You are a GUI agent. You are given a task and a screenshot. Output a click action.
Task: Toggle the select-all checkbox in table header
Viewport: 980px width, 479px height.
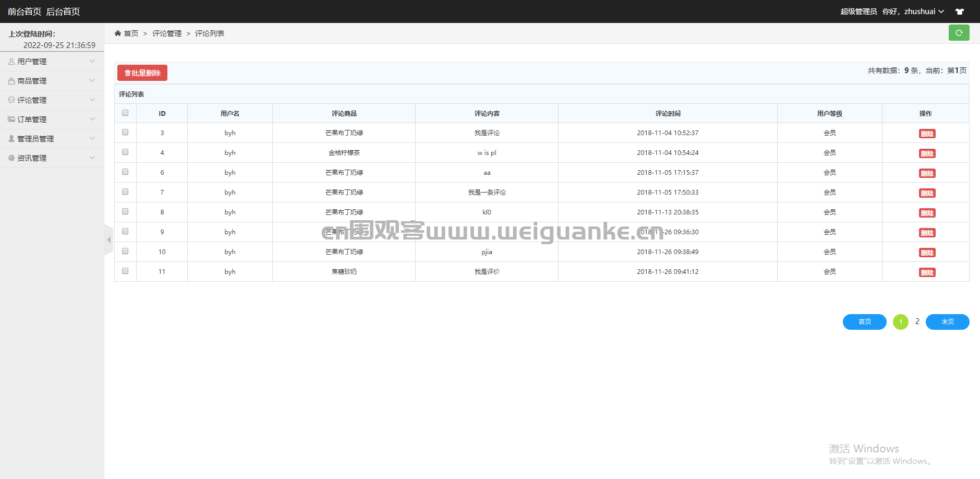pyautogui.click(x=125, y=113)
